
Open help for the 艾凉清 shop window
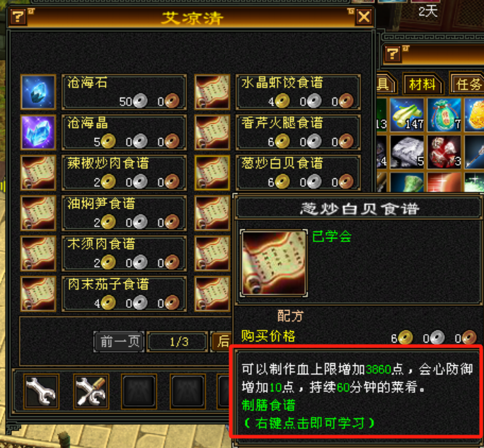(18, 16)
